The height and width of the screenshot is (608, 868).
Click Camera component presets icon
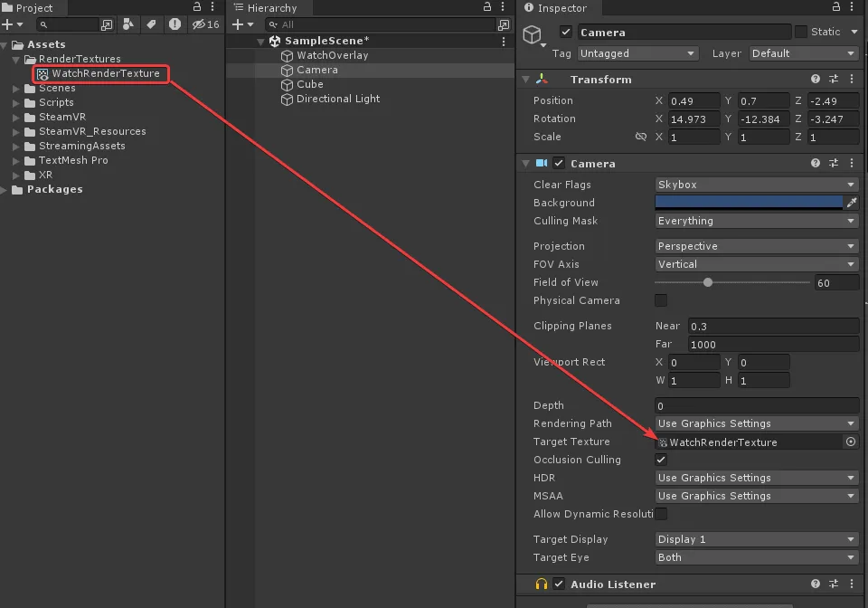[x=834, y=164]
